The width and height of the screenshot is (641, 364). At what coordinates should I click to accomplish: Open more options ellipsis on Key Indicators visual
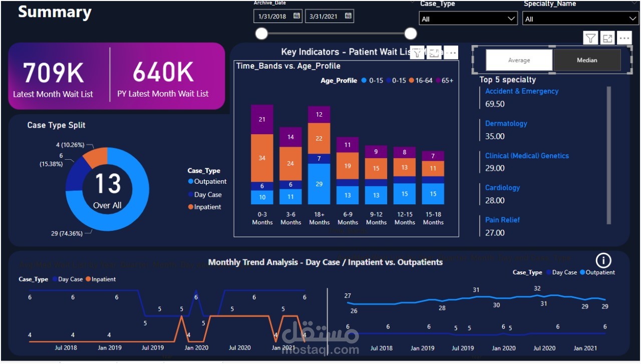pyautogui.click(x=451, y=53)
